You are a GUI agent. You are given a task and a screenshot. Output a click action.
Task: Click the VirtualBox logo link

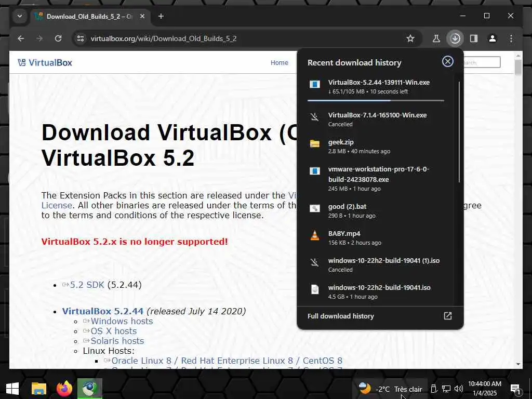[x=45, y=62]
